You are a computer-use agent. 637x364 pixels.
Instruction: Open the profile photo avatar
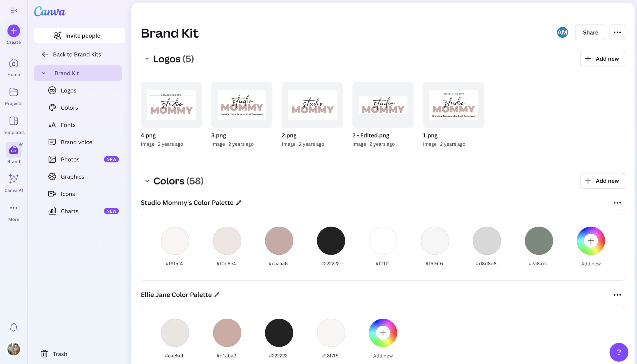point(14,349)
